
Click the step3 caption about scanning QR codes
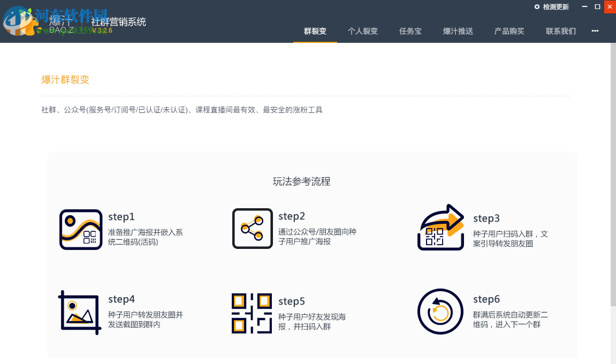[511, 238]
